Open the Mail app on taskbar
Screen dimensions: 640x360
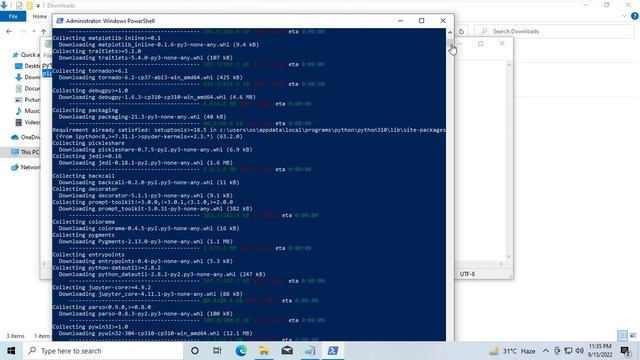287,351
